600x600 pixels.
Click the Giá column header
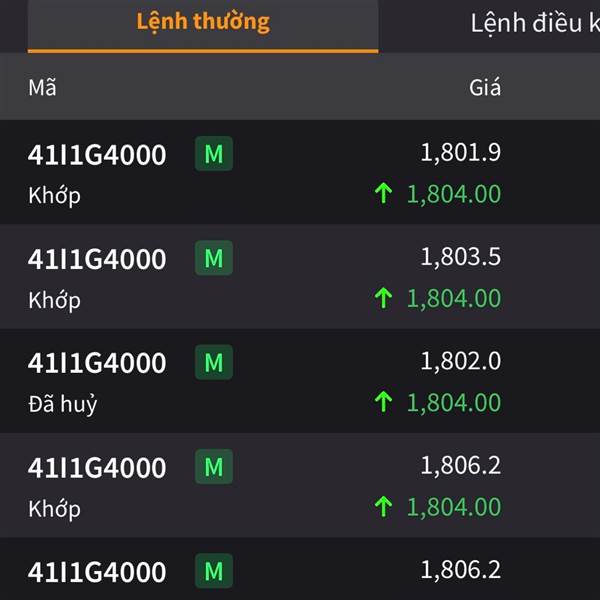click(485, 88)
